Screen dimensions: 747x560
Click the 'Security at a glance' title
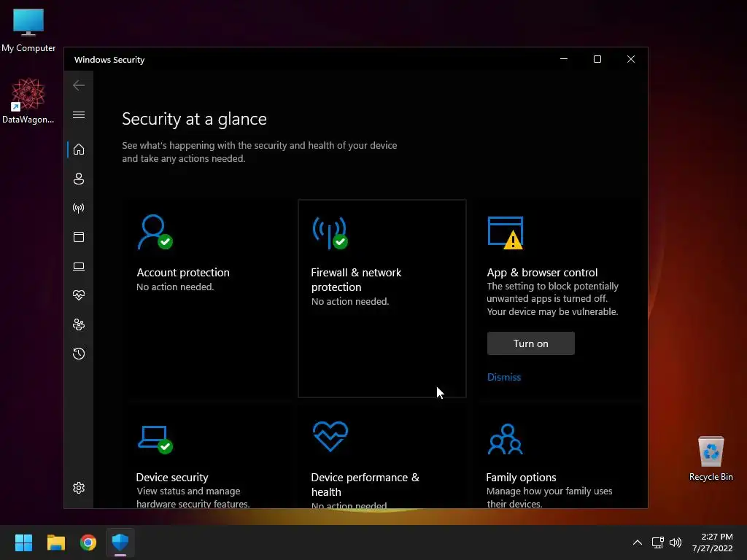point(194,119)
